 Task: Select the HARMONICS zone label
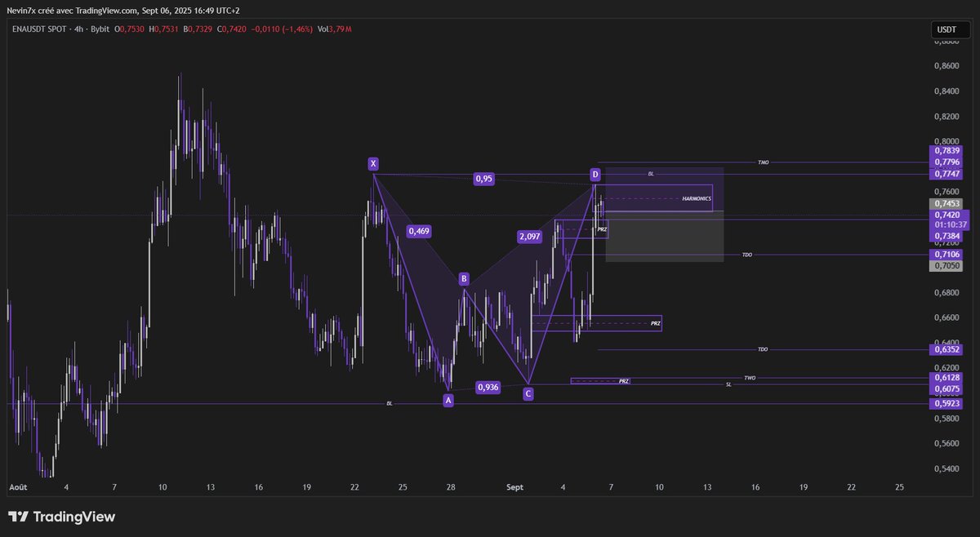click(697, 199)
